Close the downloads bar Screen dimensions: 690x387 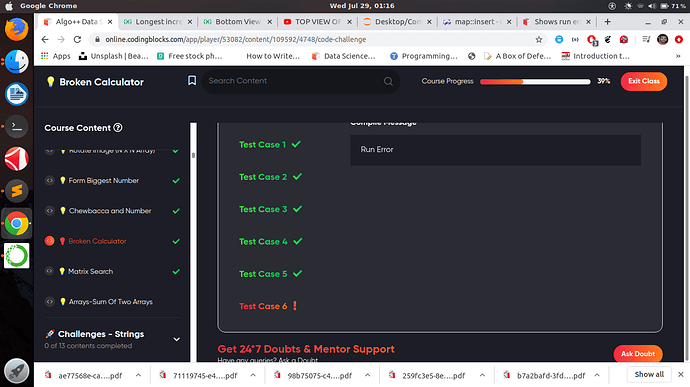(x=681, y=374)
